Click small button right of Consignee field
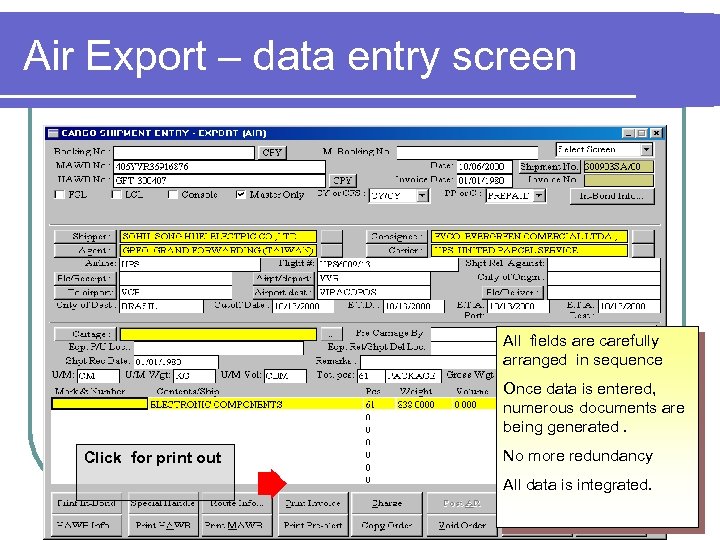720x540 pixels. click(x=643, y=236)
